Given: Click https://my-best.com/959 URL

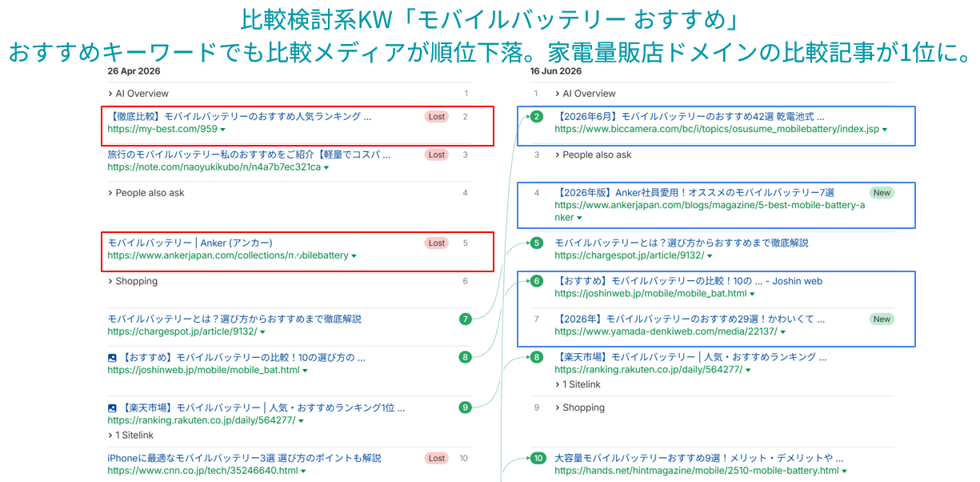Looking at the screenshot, I should point(162,129).
